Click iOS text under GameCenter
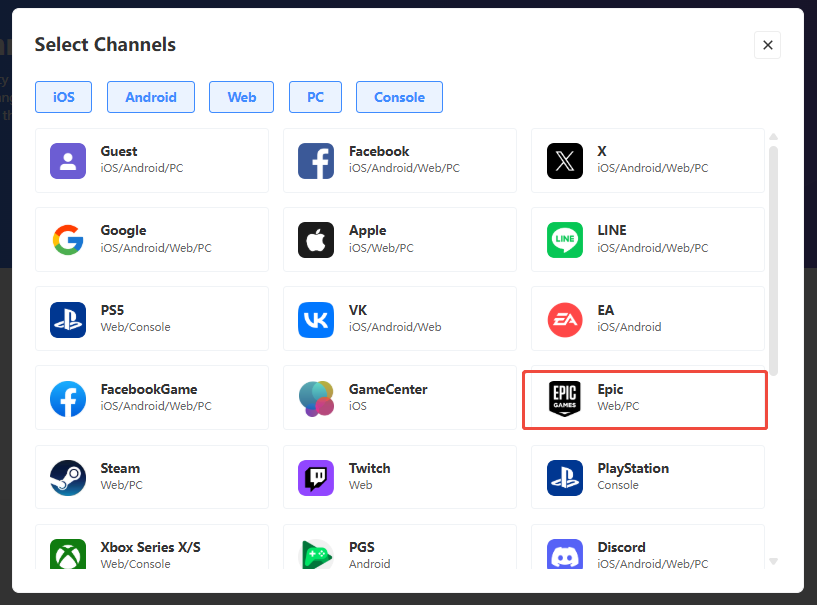This screenshot has width=817, height=605. (x=357, y=406)
